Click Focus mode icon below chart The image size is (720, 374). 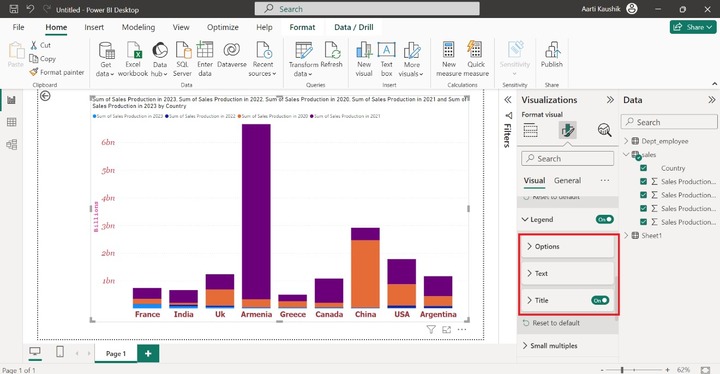[446, 329]
